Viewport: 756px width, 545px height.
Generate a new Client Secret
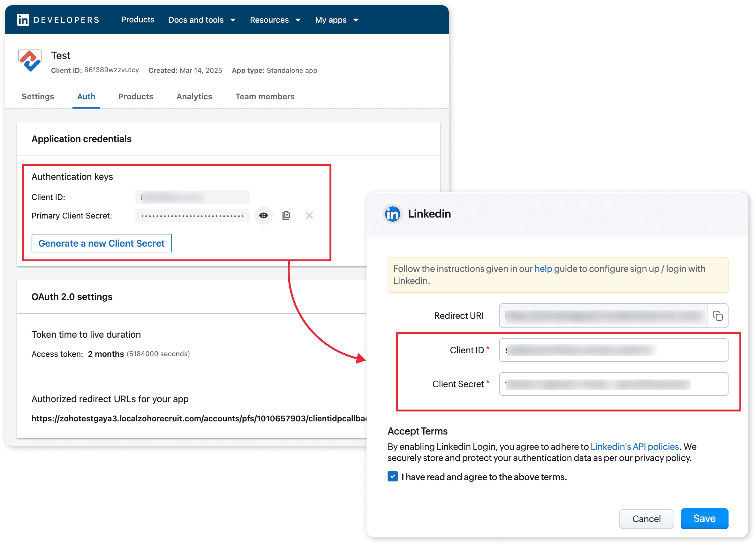(x=102, y=243)
